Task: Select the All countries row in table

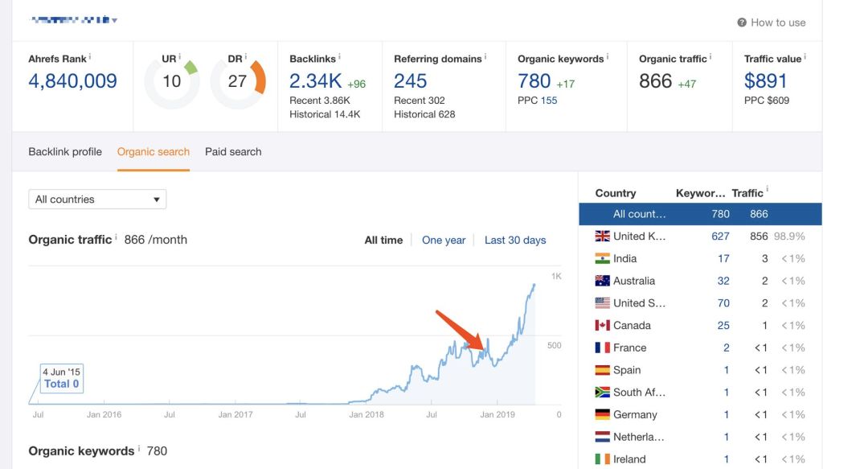Action: tap(700, 214)
